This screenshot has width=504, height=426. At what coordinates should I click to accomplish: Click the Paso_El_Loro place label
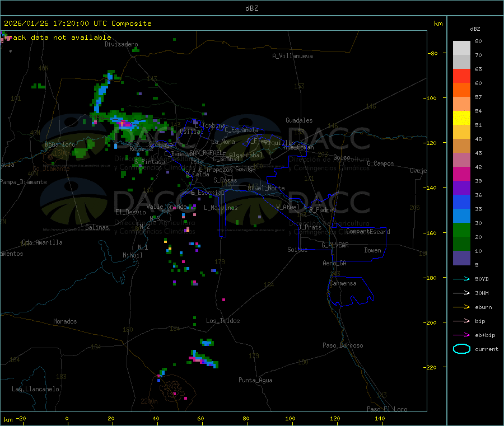[387, 409]
